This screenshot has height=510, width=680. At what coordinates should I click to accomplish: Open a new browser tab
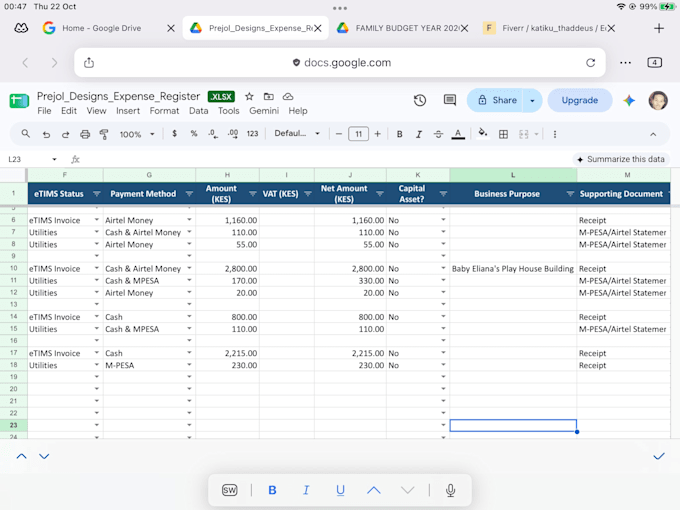659,29
